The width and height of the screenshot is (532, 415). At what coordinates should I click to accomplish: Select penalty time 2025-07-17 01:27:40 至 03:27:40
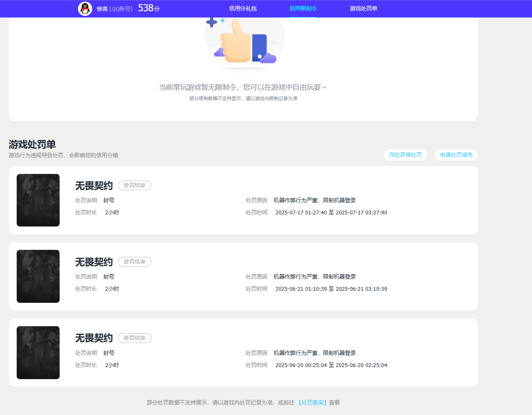331,213
